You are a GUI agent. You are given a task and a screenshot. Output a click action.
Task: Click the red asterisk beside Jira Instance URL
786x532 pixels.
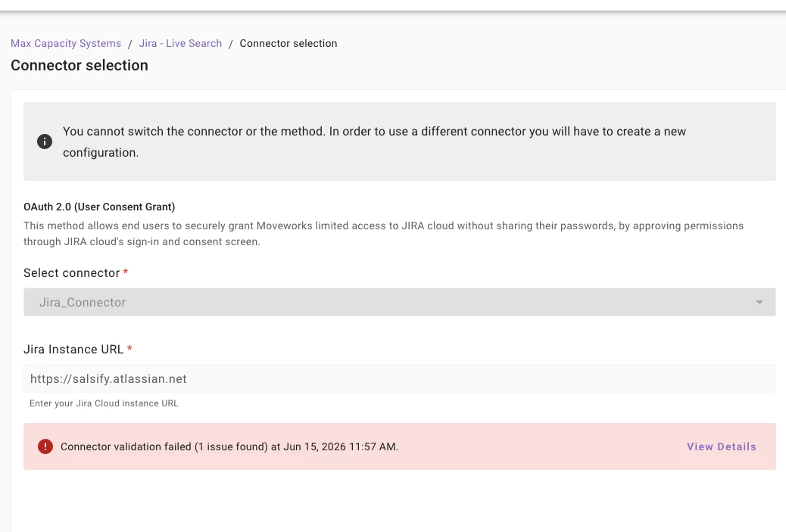coord(129,349)
